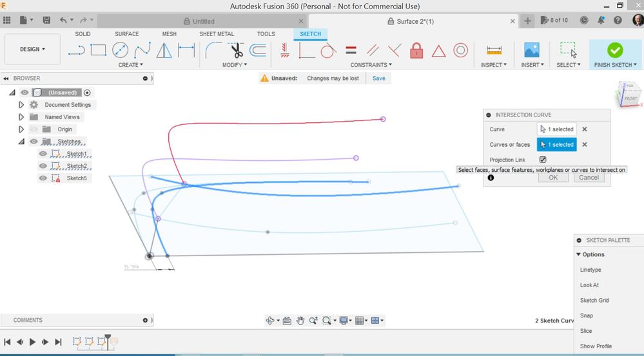The width and height of the screenshot is (644, 356).
Task: Select the Offset tool
Action: pyautogui.click(x=258, y=50)
